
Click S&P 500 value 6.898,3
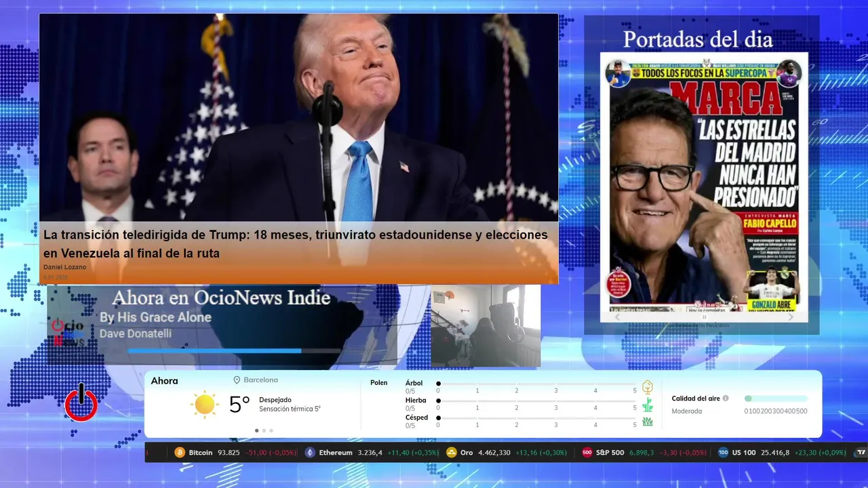[642, 453]
